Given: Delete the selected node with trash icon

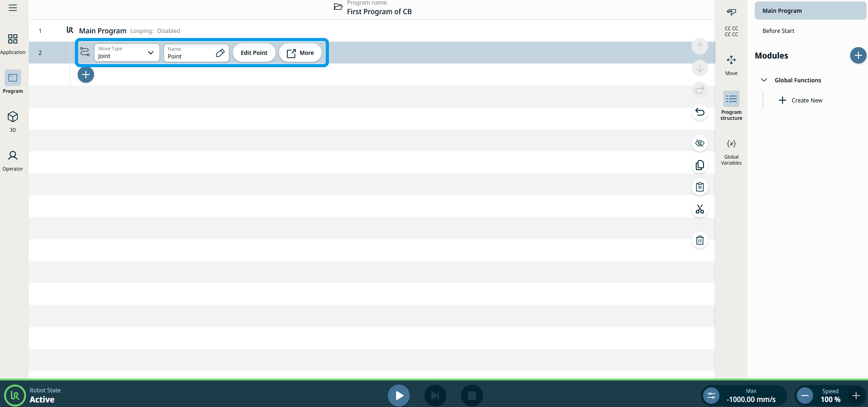Looking at the screenshot, I should (699, 240).
